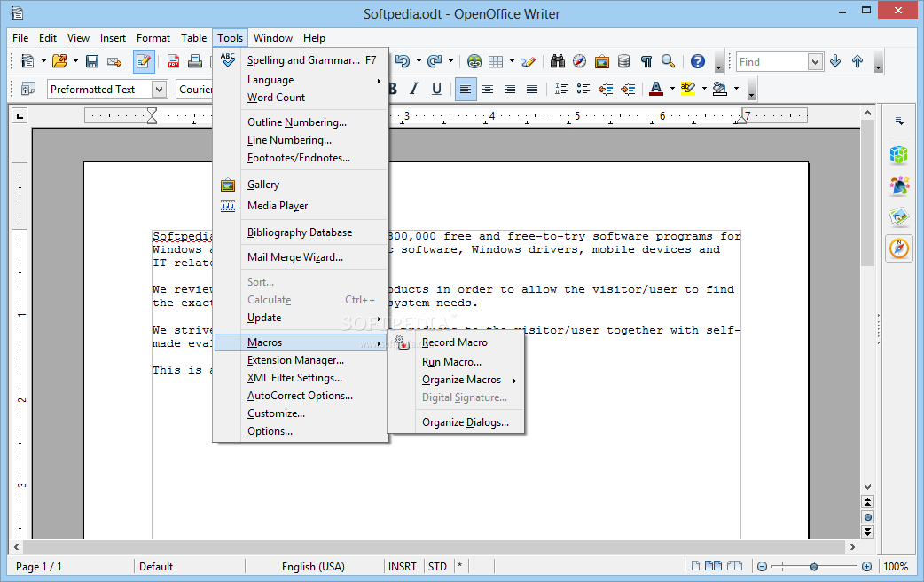
Task: Apply Highlighting color swatch
Action: click(688, 89)
